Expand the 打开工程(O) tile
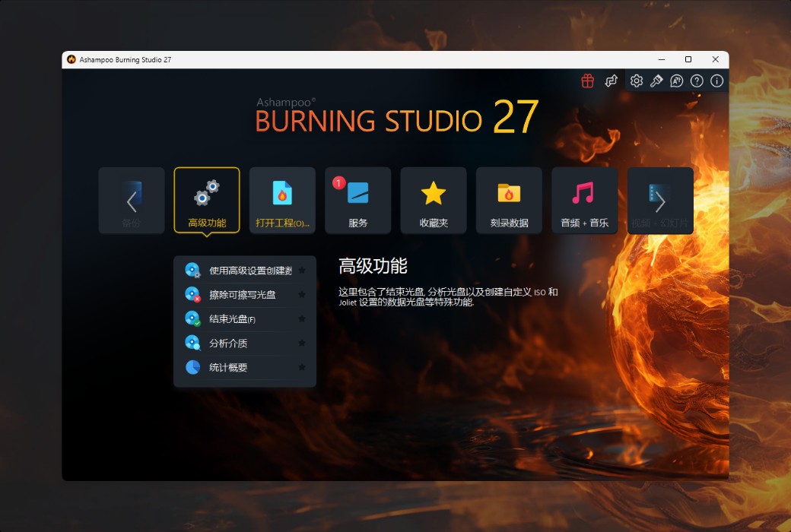This screenshot has width=791, height=532. tap(281, 200)
